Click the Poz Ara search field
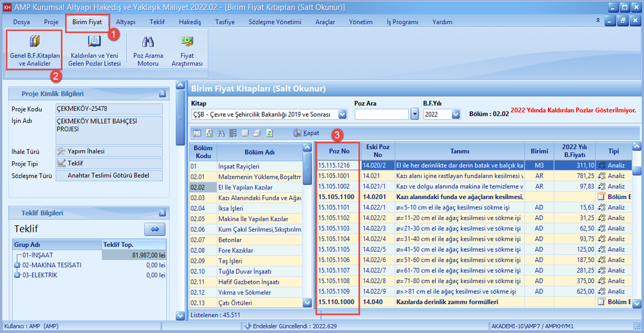 coord(382,115)
